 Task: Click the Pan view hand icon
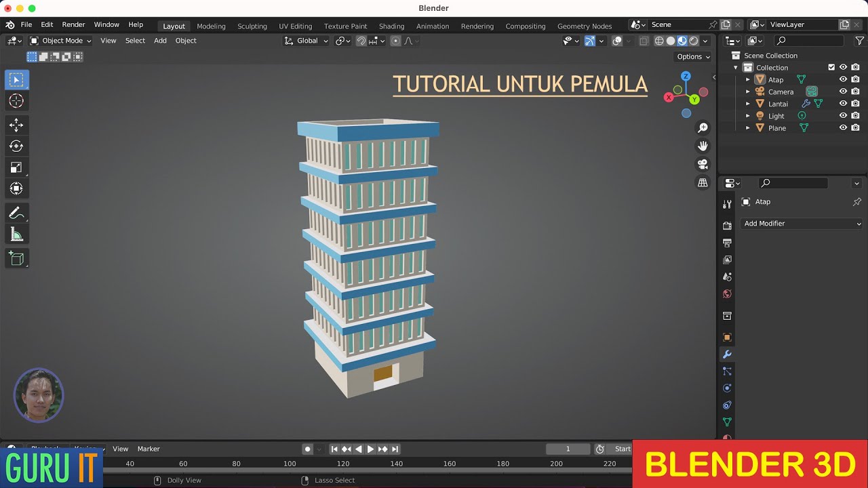703,146
